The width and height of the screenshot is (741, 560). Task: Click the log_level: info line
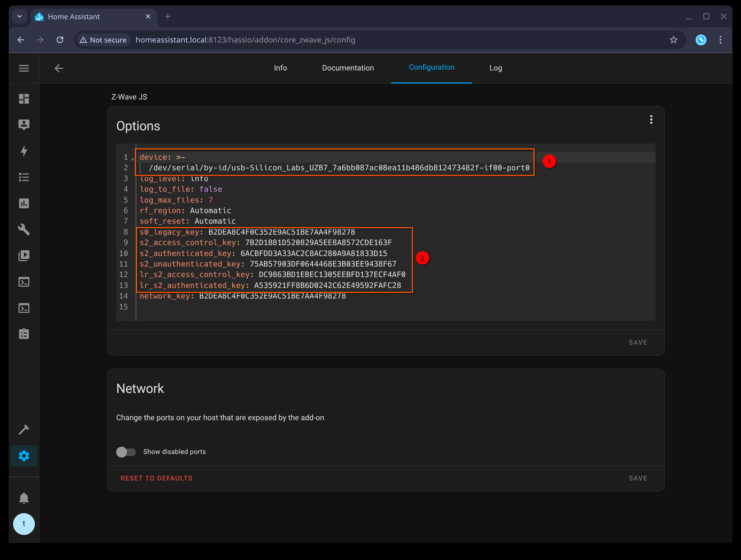(x=174, y=179)
